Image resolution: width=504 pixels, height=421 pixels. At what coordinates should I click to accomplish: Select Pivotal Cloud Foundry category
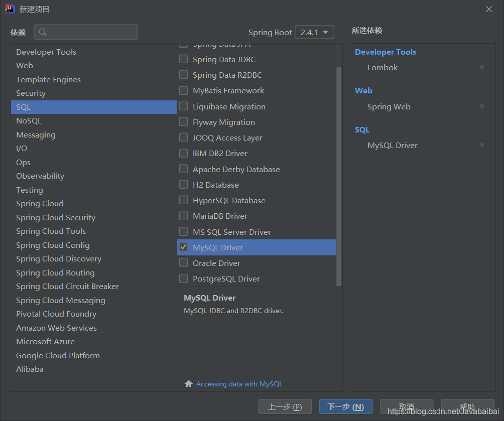tap(93, 314)
